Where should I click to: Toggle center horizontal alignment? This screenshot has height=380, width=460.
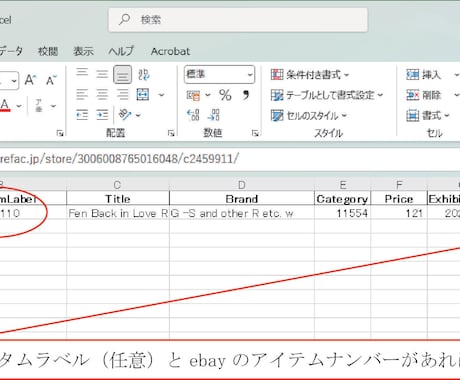pos(102,95)
